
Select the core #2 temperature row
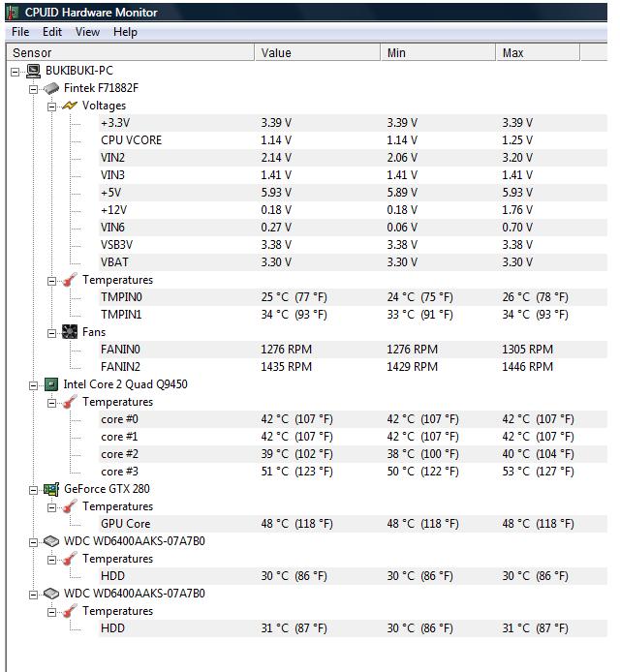coord(353,454)
